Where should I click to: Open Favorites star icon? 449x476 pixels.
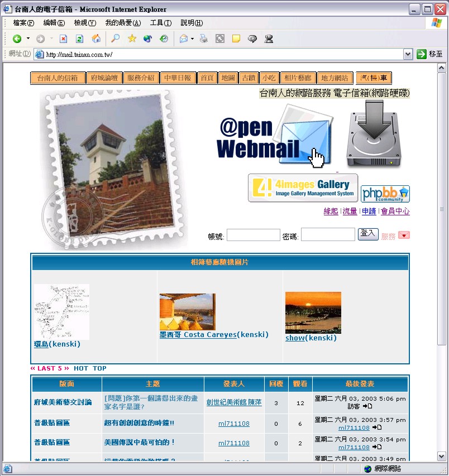click(x=132, y=39)
